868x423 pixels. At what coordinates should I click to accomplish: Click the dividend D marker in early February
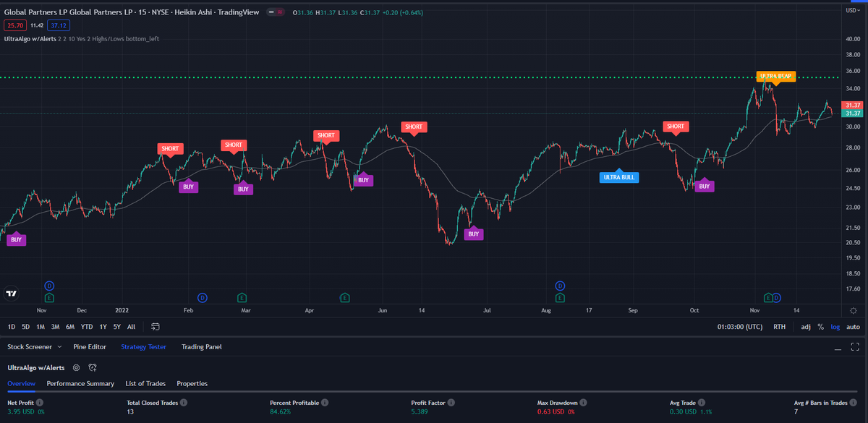(x=203, y=297)
